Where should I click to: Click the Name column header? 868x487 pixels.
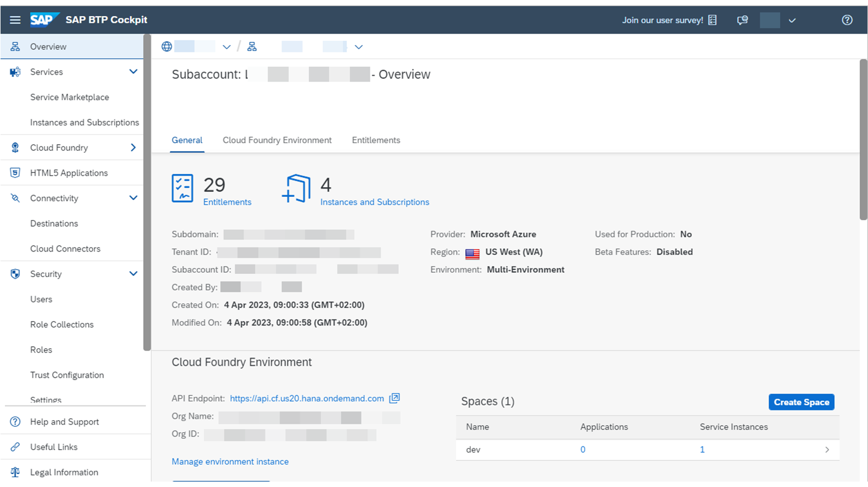point(477,427)
